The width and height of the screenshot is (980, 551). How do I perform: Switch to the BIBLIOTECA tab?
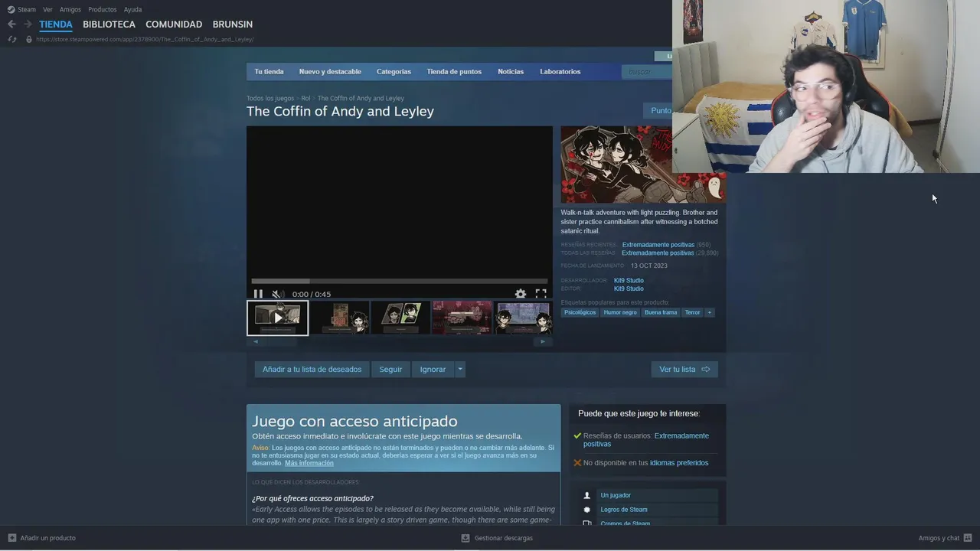point(109,24)
